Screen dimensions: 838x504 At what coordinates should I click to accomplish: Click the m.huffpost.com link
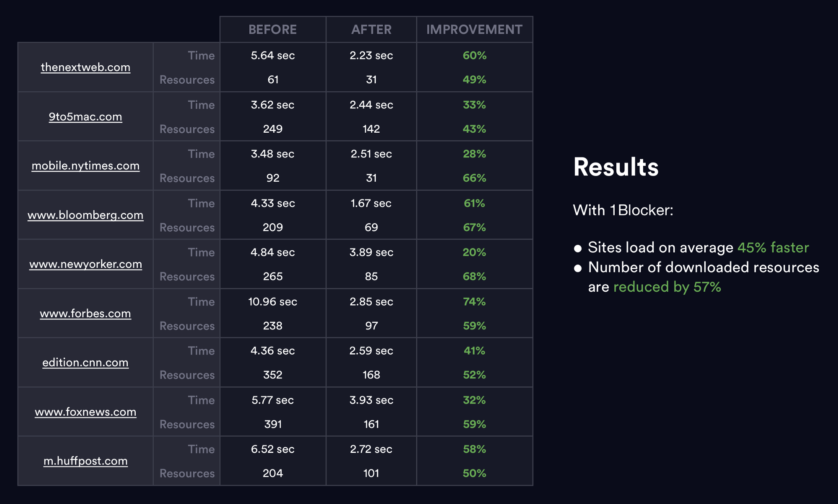click(x=85, y=461)
